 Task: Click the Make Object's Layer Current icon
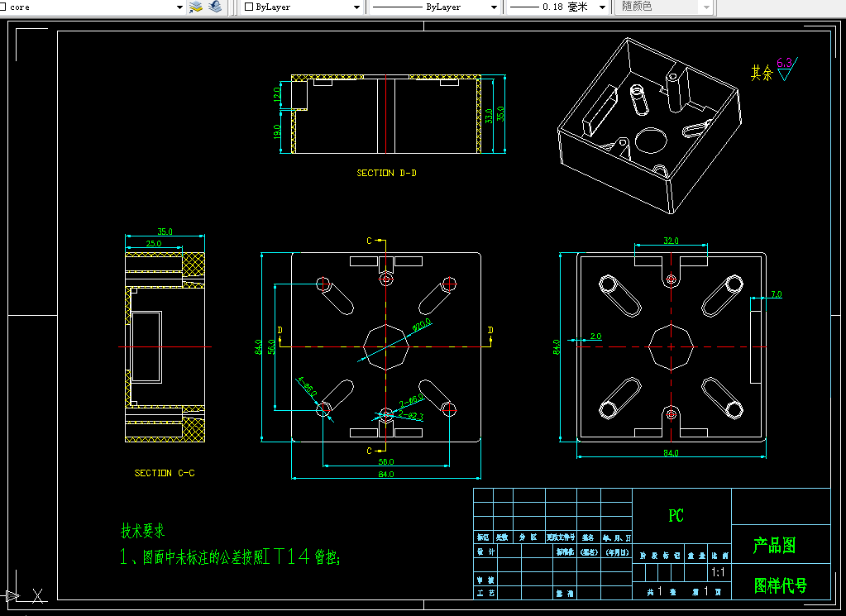[195, 7]
